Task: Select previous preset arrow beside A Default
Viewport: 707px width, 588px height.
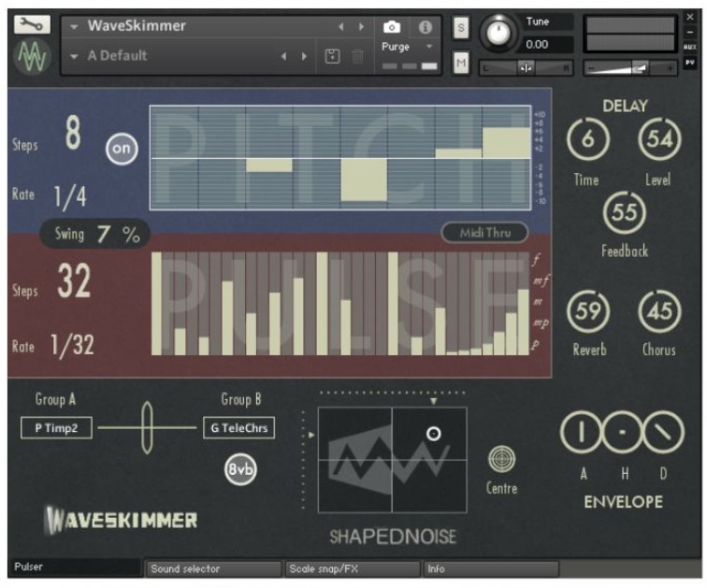Action: [x=283, y=56]
